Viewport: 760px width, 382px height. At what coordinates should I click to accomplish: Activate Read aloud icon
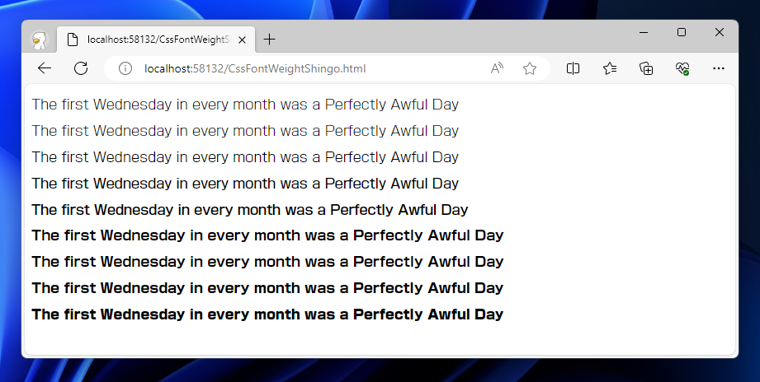pyautogui.click(x=497, y=68)
